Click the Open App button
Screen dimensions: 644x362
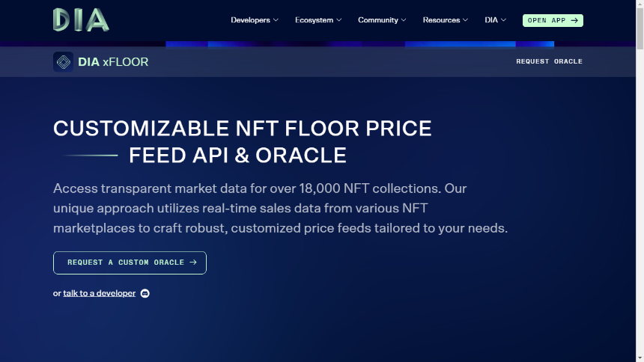point(553,20)
